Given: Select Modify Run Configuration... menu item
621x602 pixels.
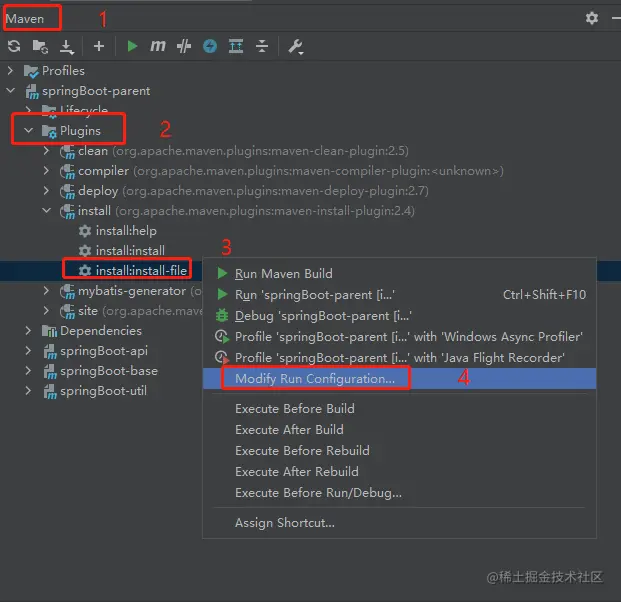Looking at the screenshot, I should [399, 379].
